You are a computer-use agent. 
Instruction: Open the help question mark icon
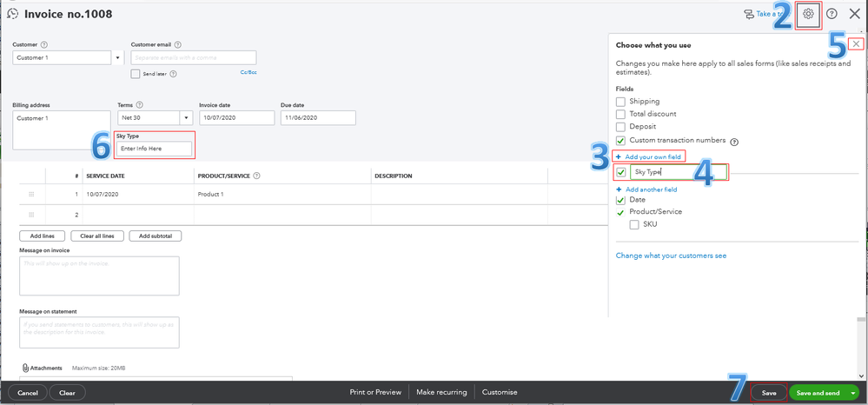(832, 15)
